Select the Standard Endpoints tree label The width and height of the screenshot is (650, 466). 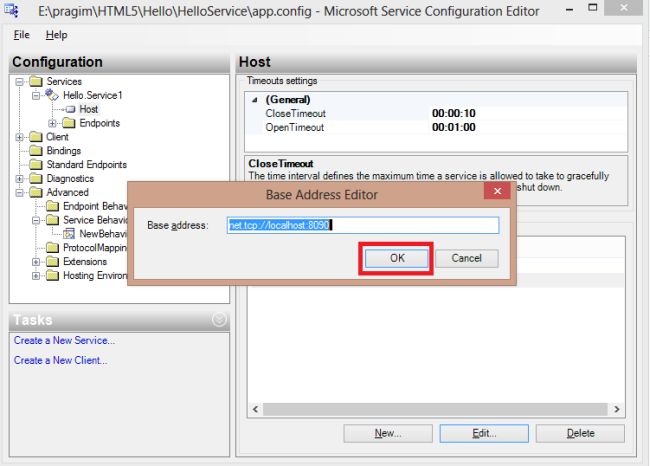(86, 165)
